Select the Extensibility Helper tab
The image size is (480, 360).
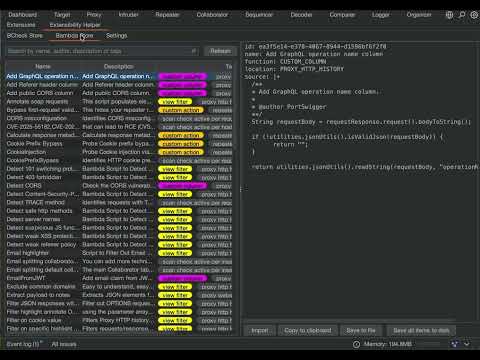(x=75, y=25)
